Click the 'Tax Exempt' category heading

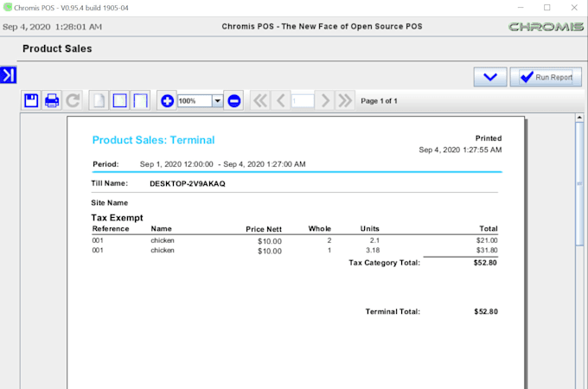pyautogui.click(x=117, y=218)
